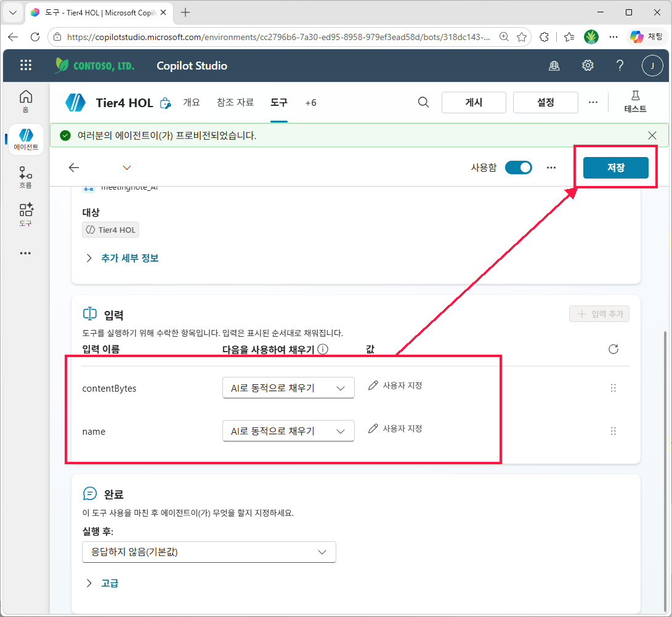Open browser settings and more menu
The width and height of the screenshot is (672, 617).
[613, 37]
